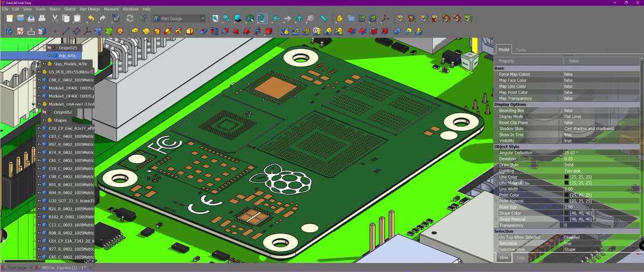Toggle visibility eye of C85_C_0402 item
Image resolution: width=644 pixels, height=272 pixels.
39,257
